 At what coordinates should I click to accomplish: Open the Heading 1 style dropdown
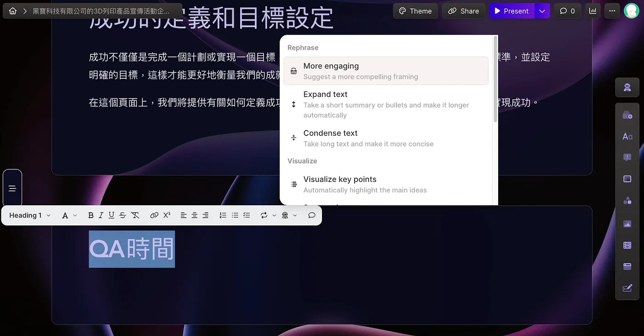tap(30, 215)
